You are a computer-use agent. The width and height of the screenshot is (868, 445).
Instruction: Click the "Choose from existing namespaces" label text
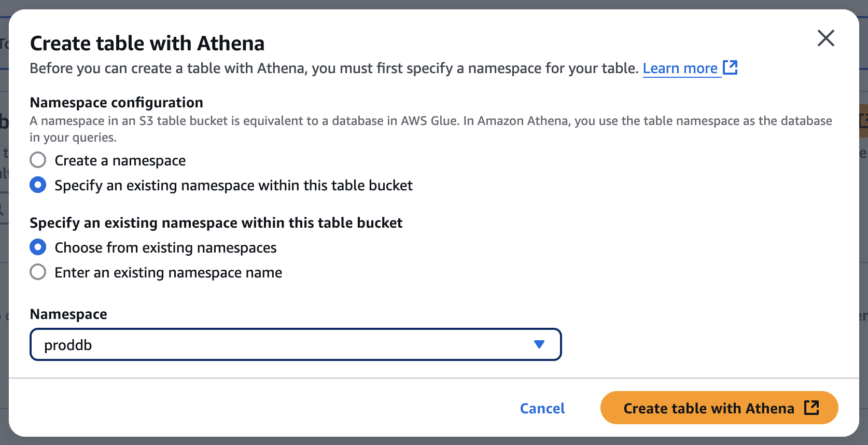pos(166,248)
